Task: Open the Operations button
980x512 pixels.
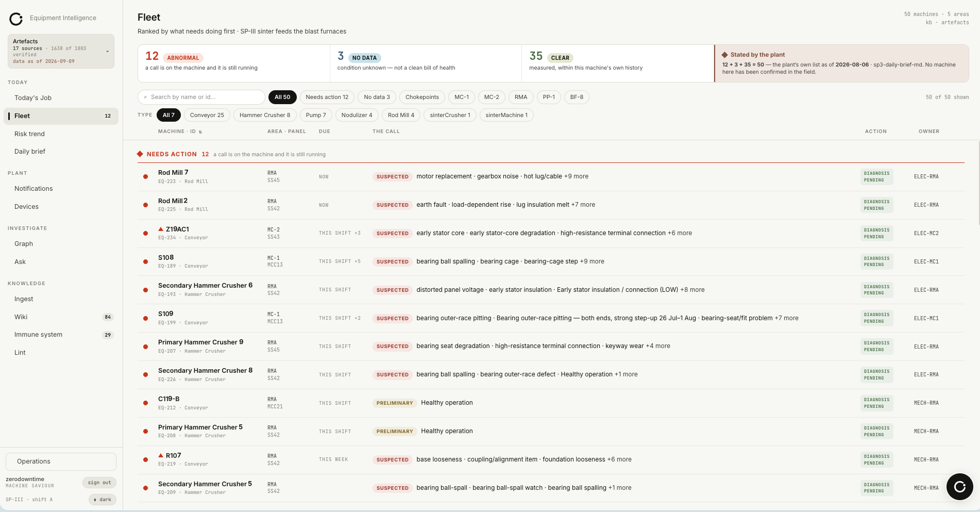Action: click(61, 461)
